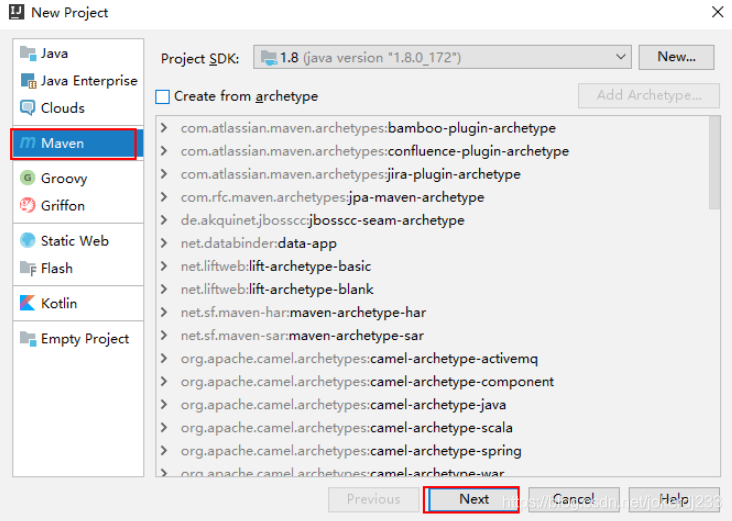732x521 pixels.
Task: Choose the Maven project type
Action: tap(78, 143)
